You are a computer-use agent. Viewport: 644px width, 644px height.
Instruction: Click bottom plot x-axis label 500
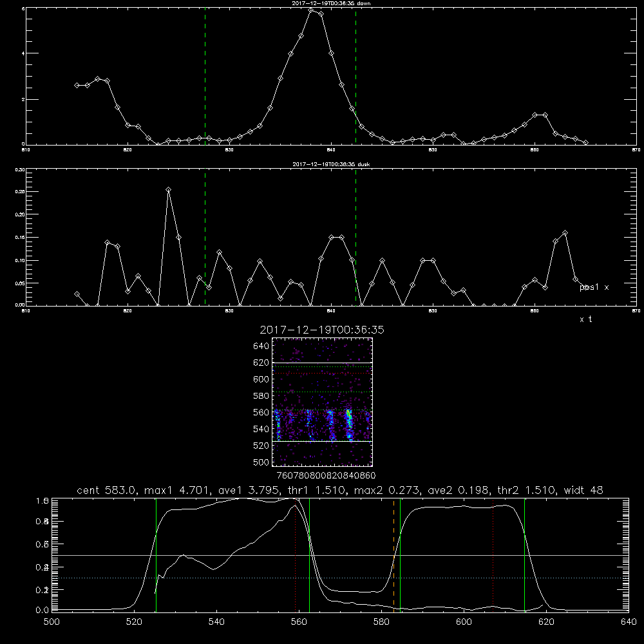(52, 622)
